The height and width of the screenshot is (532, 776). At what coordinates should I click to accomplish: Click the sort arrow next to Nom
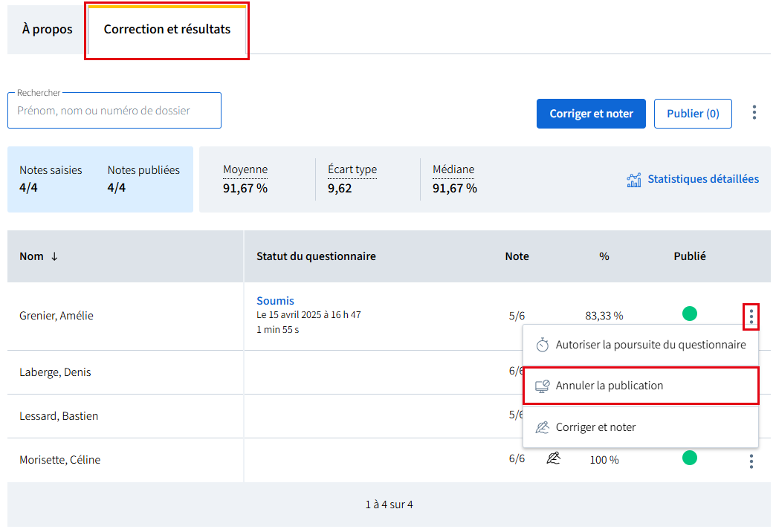click(54, 256)
